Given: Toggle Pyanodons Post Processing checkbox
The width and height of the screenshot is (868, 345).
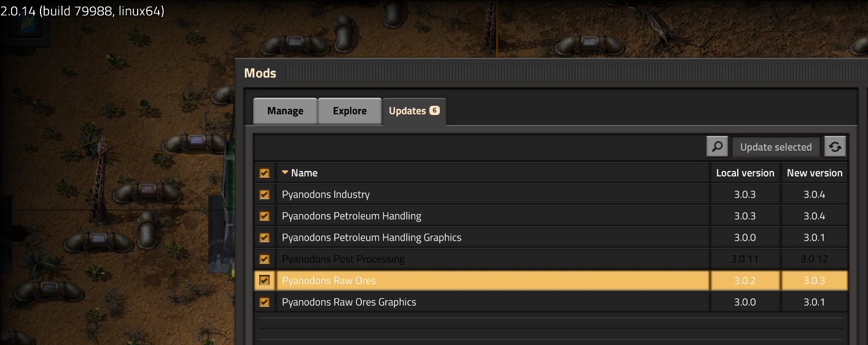Looking at the screenshot, I should pos(265,260).
